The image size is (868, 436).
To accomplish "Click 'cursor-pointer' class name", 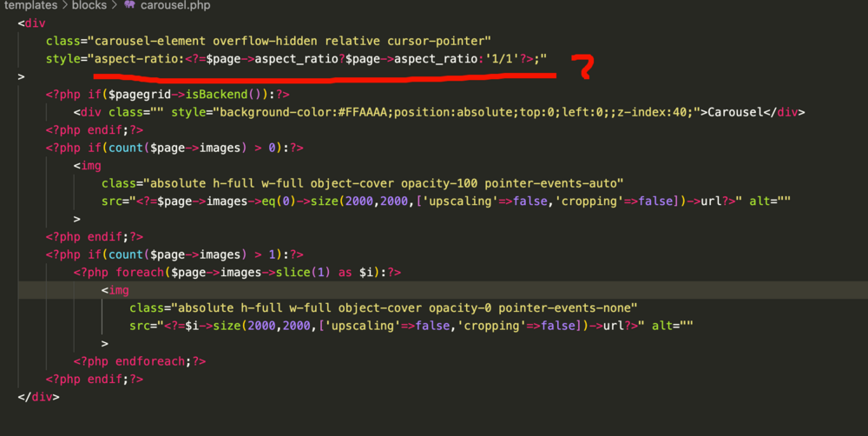I will [436, 41].
